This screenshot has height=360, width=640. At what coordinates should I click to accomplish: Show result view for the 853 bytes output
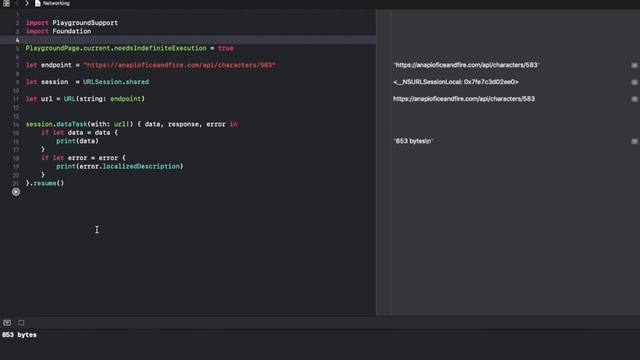click(x=634, y=141)
